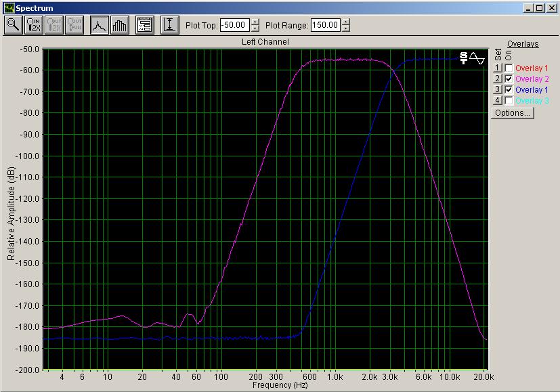The image size is (560, 392).
Task: Increase Plot Range with up arrow
Action: click(346, 22)
